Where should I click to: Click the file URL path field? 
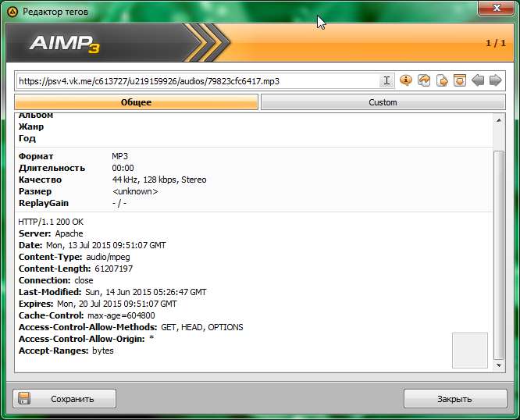coord(195,80)
